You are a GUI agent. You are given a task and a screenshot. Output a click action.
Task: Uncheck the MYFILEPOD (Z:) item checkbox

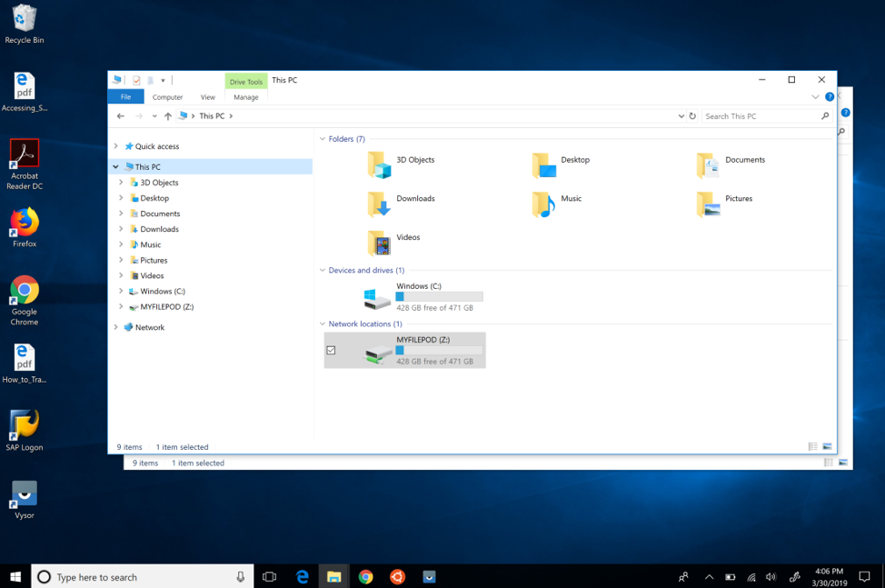pos(332,351)
